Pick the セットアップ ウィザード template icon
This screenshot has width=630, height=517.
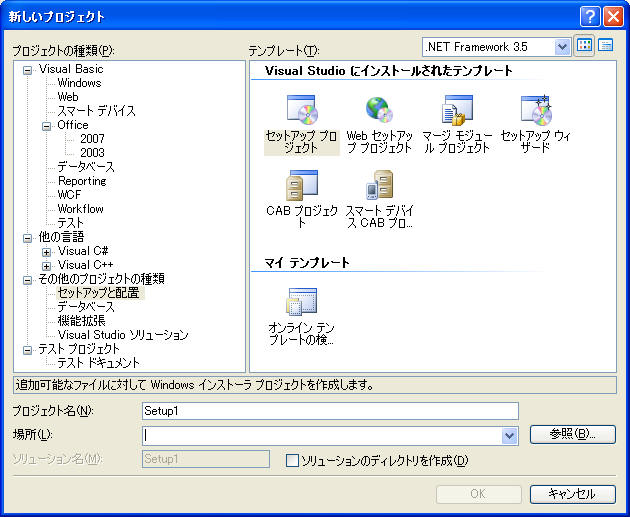(536, 109)
